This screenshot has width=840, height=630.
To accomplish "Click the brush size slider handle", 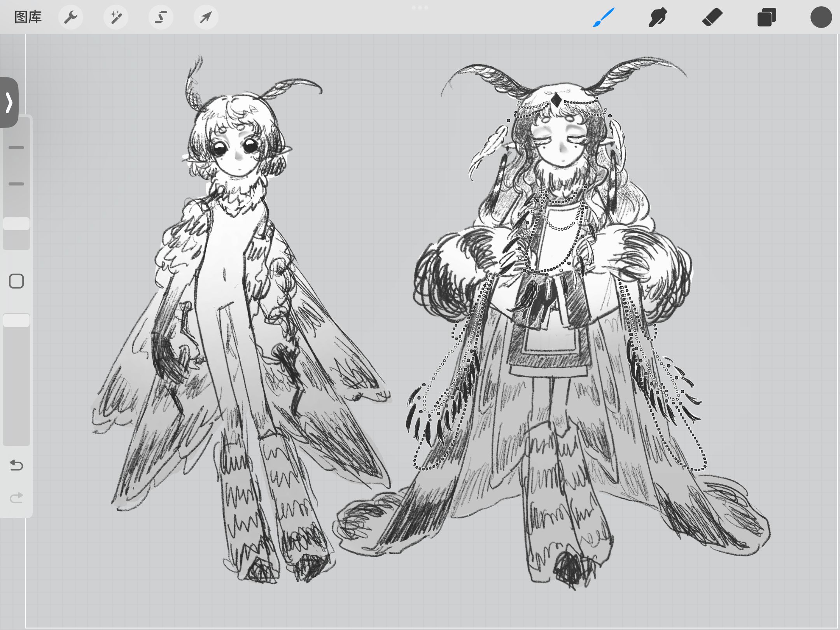I will pyautogui.click(x=16, y=224).
